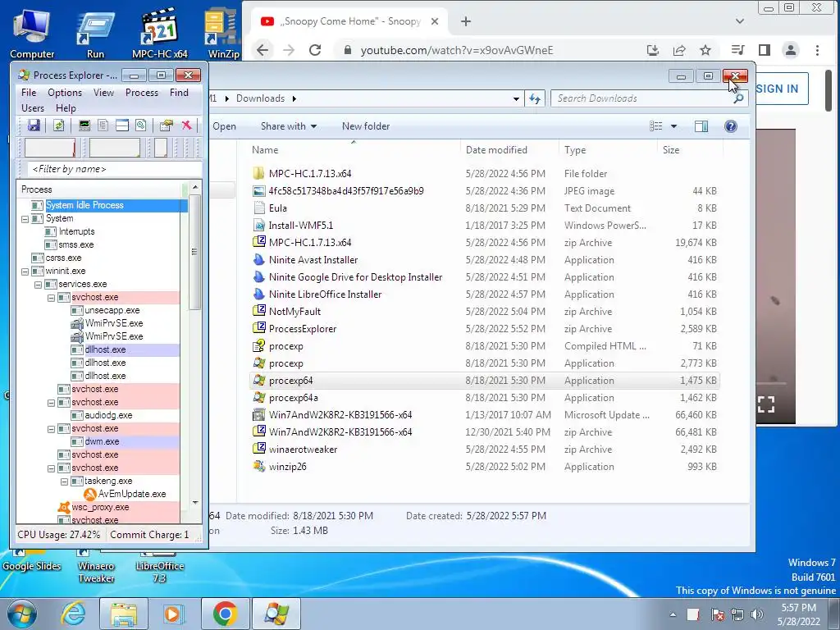The width and height of the screenshot is (840, 630).
Task: Click Chrome's install app icon
Action: (652, 50)
